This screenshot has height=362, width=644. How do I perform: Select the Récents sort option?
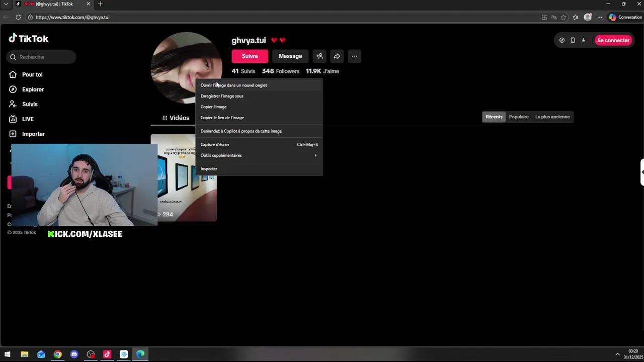tap(494, 117)
